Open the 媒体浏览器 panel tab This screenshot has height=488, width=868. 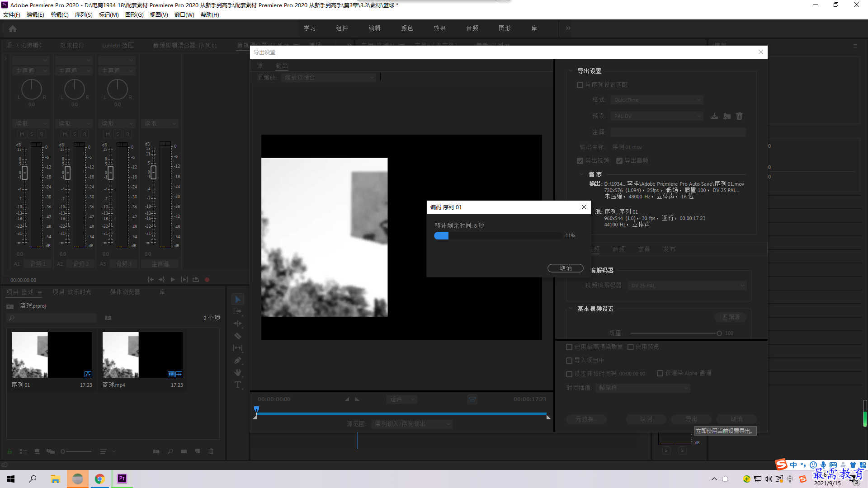pos(125,292)
